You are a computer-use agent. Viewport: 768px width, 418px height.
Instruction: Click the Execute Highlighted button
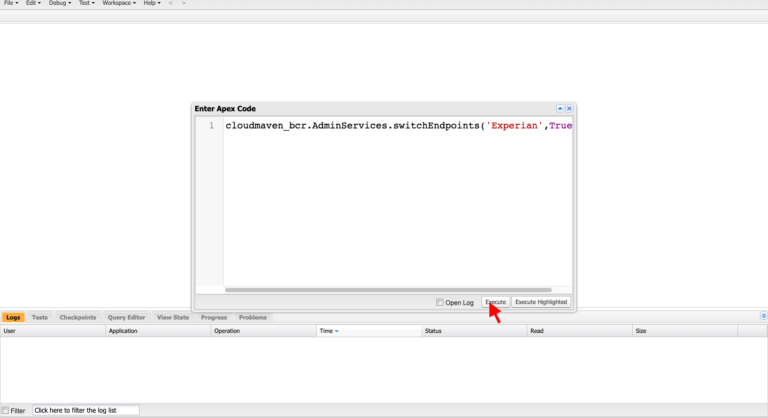541,302
